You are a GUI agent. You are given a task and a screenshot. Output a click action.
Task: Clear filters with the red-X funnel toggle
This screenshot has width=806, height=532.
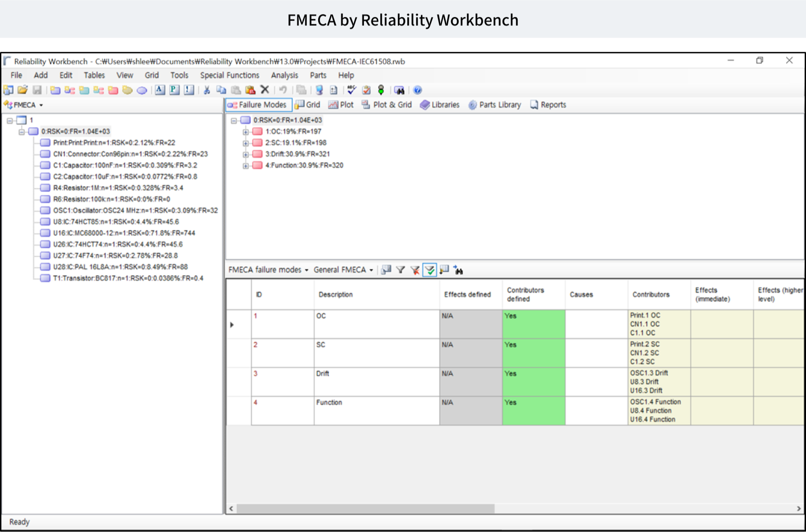[415, 270]
